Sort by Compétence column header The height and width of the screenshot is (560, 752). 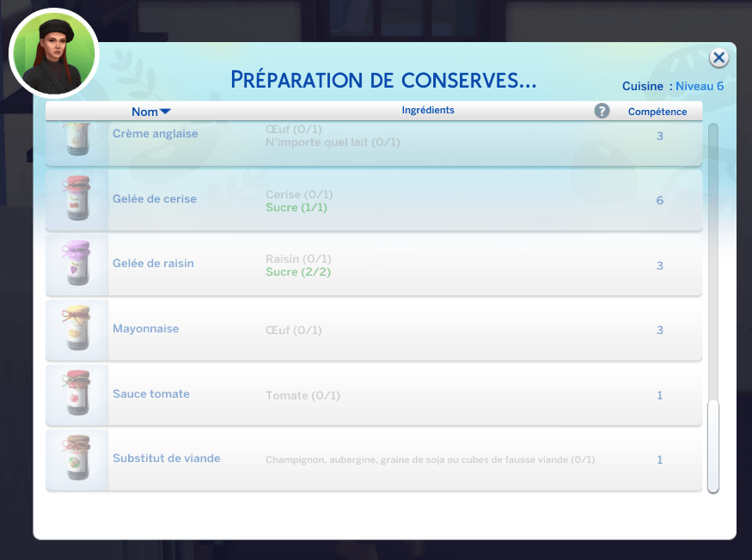(657, 112)
